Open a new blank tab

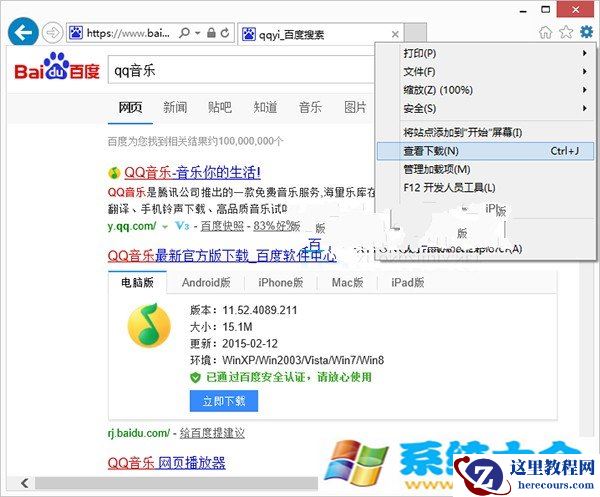point(415,33)
